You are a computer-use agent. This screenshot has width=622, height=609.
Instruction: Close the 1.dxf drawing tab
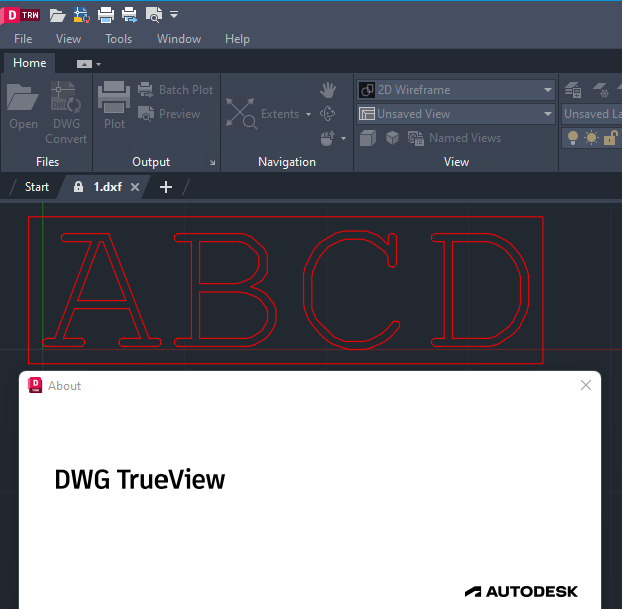click(x=135, y=187)
